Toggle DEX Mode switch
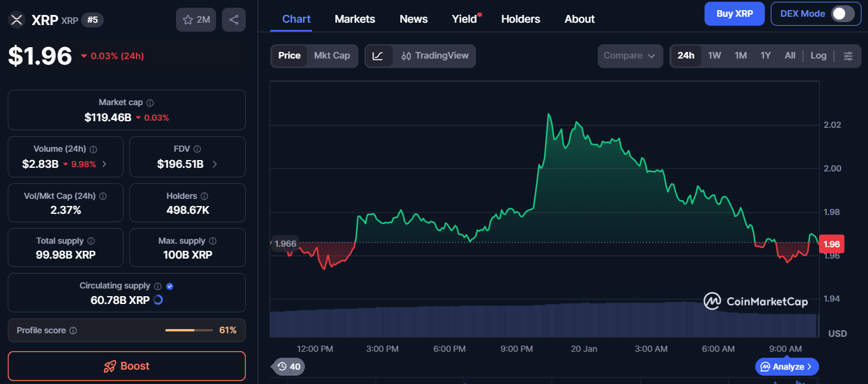Screen dimensions: 868x384 [x=842, y=14]
